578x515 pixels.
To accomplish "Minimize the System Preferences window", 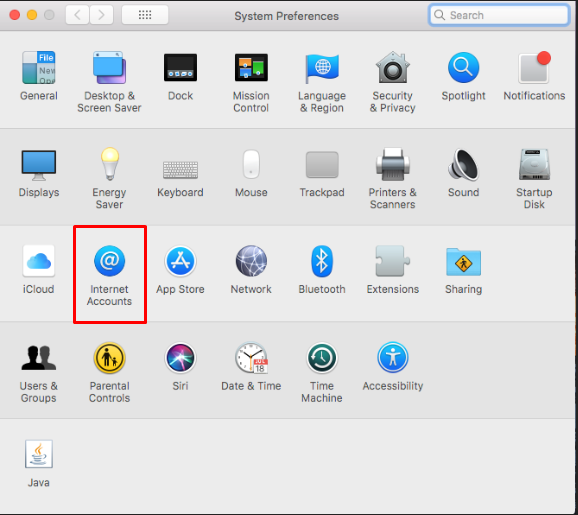I will coord(32,15).
